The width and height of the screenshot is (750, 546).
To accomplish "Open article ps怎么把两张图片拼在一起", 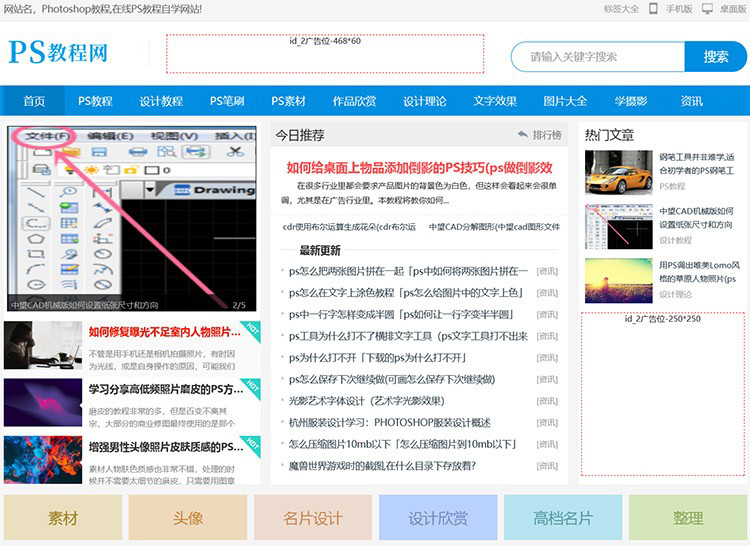I will [408, 272].
